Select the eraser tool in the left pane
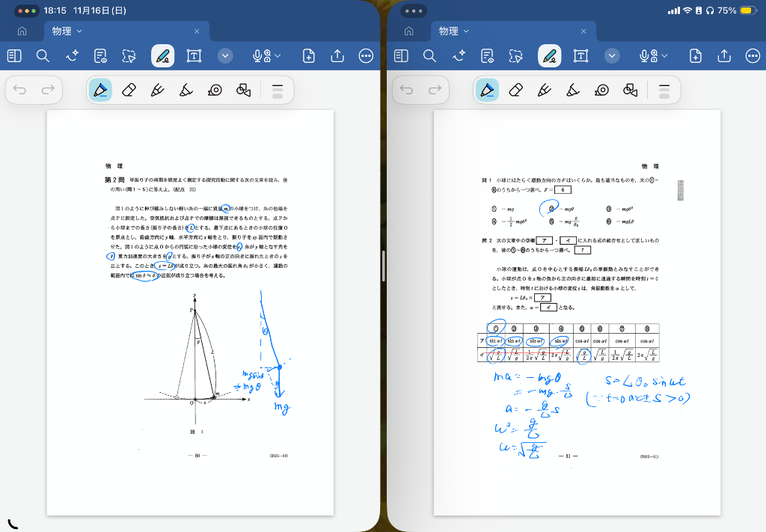Image resolution: width=766 pixels, height=532 pixels. [x=129, y=91]
